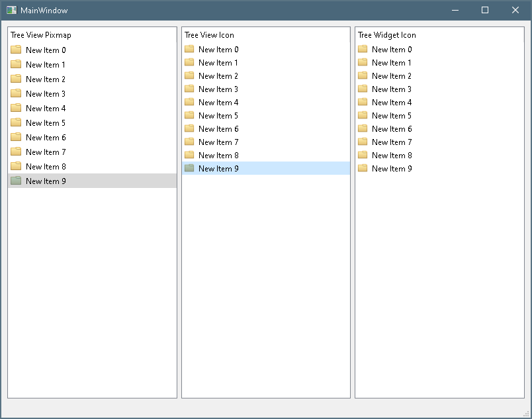Image resolution: width=532 pixels, height=419 pixels.
Task: Click folder icon of New Item 2 in Tree View Pixmap
Action: pos(16,79)
